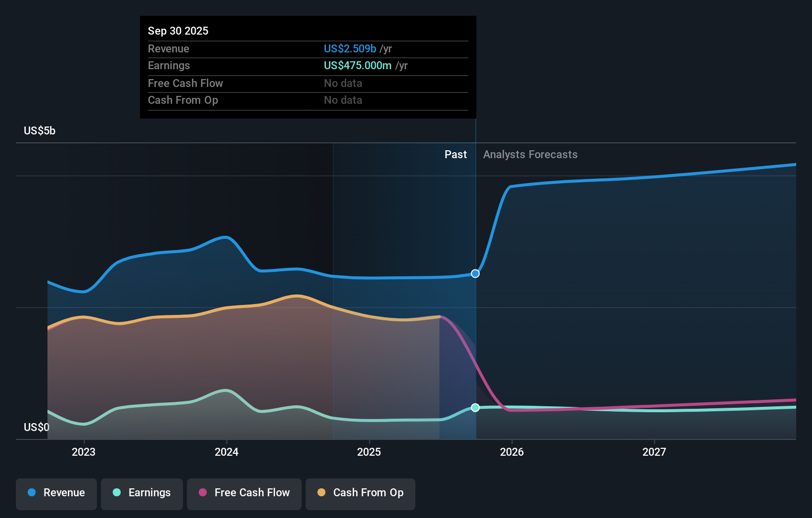Toggle Free Cash Flow legend button
The width and height of the screenshot is (812, 518).
[244, 493]
